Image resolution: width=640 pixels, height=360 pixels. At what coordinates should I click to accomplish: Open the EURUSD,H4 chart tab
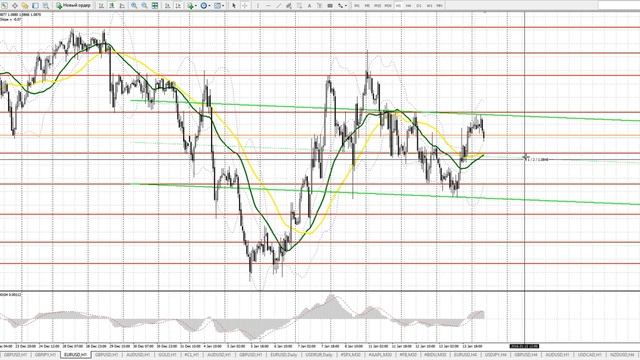click(x=465, y=355)
